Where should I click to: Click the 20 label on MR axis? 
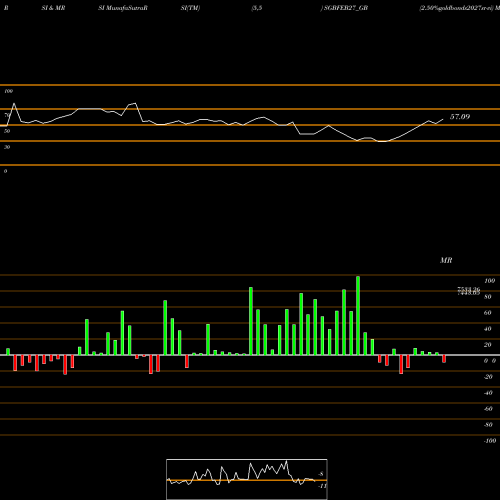click(x=488, y=345)
